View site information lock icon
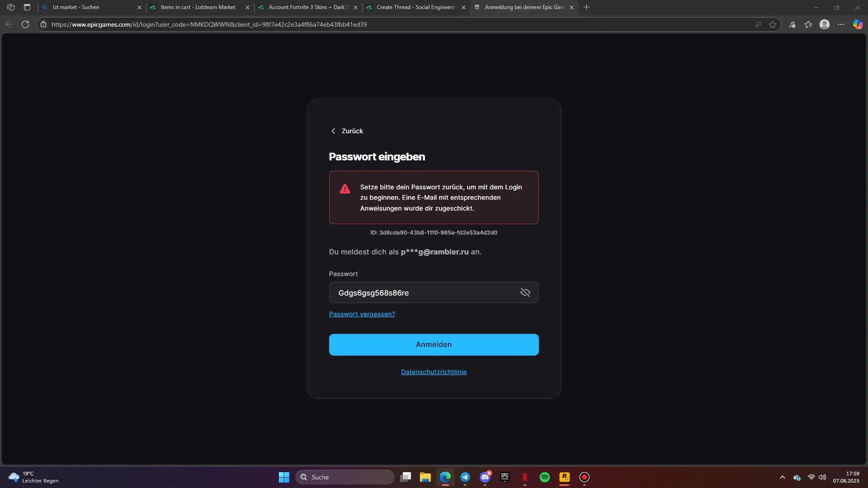 click(x=43, y=24)
